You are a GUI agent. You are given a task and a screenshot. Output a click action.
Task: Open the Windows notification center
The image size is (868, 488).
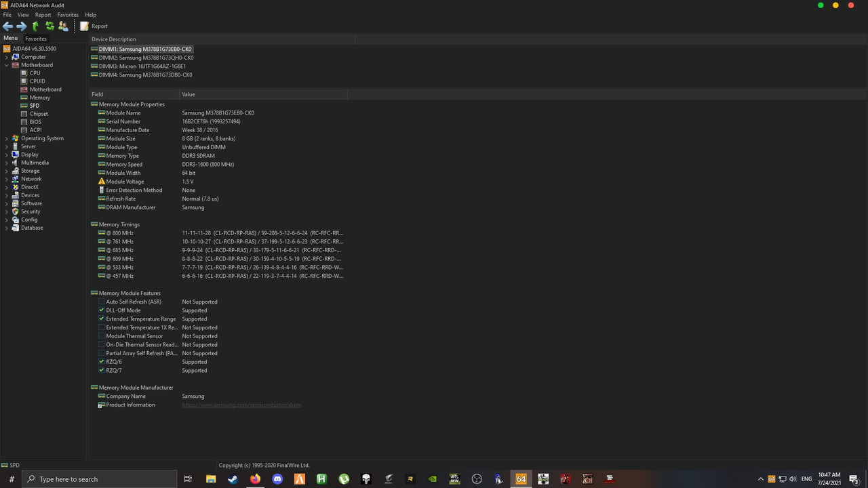(x=854, y=479)
